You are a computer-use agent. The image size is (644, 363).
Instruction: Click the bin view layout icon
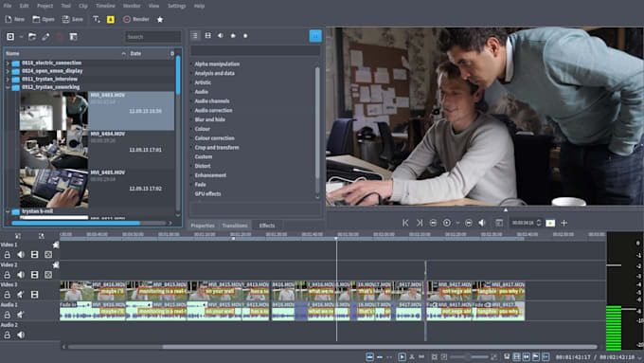[x=74, y=37]
